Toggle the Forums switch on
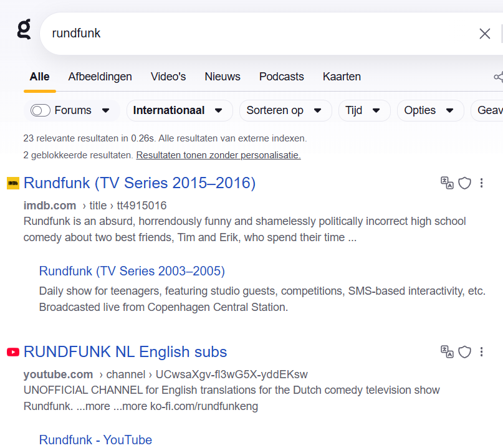The image size is (503, 448). pos(41,110)
